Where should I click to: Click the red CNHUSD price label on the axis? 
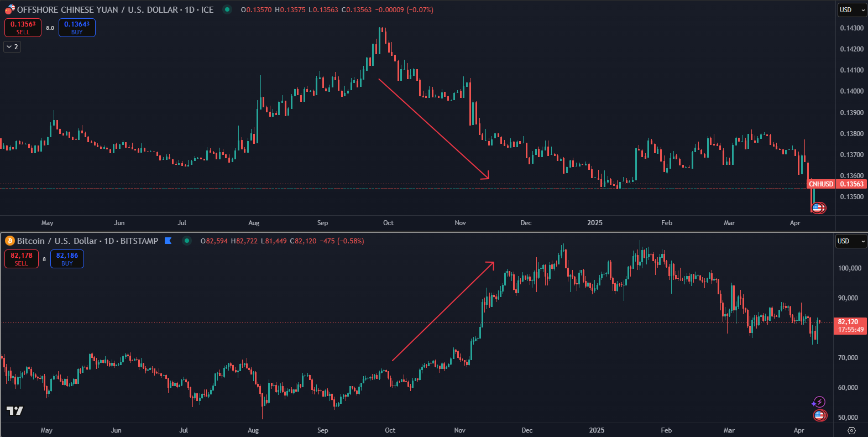836,184
